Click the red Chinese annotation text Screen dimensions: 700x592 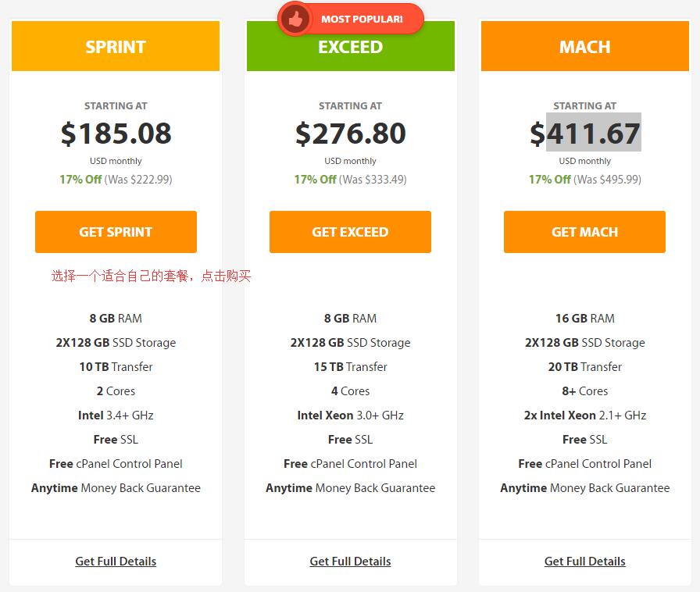pos(151,276)
